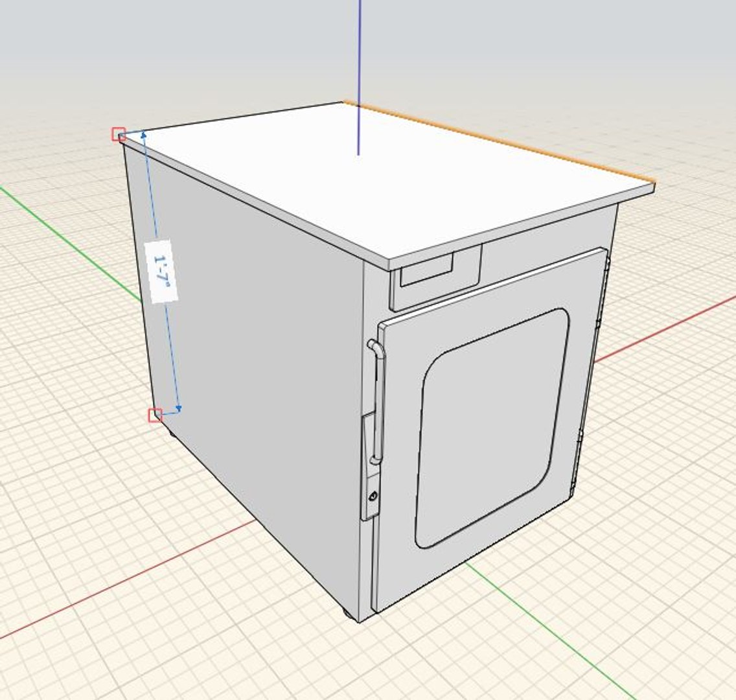This screenshot has width=736, height=700.
Task: Select the door's vertical pull handle
Action: click(x=377, y=401)
